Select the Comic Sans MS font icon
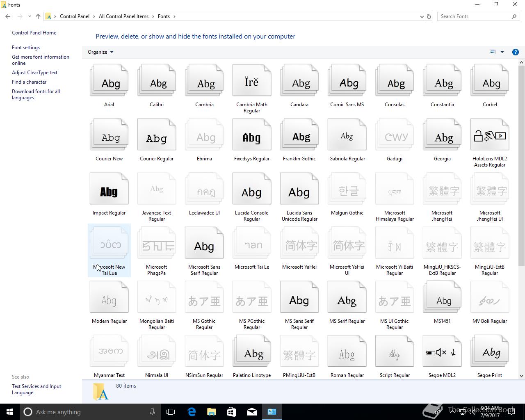The width and height of the screenshot is (525, 420). click(347, 80)
